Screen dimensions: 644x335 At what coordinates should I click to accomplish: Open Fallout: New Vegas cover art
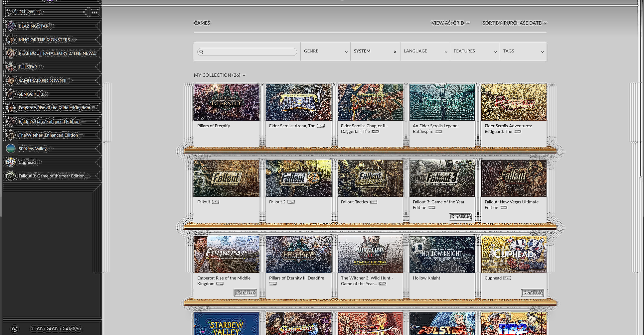[x=514, y=178]
